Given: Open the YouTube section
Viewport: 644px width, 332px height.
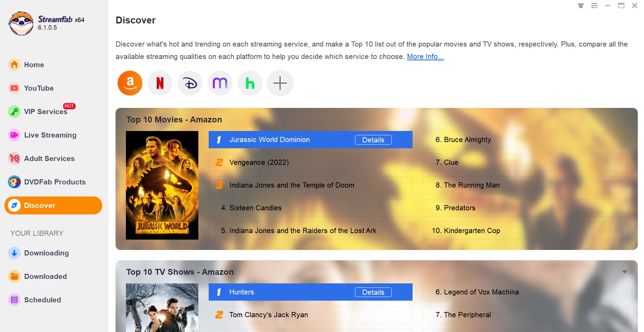Looking at the screenshot, I should (x=39, y=88).
